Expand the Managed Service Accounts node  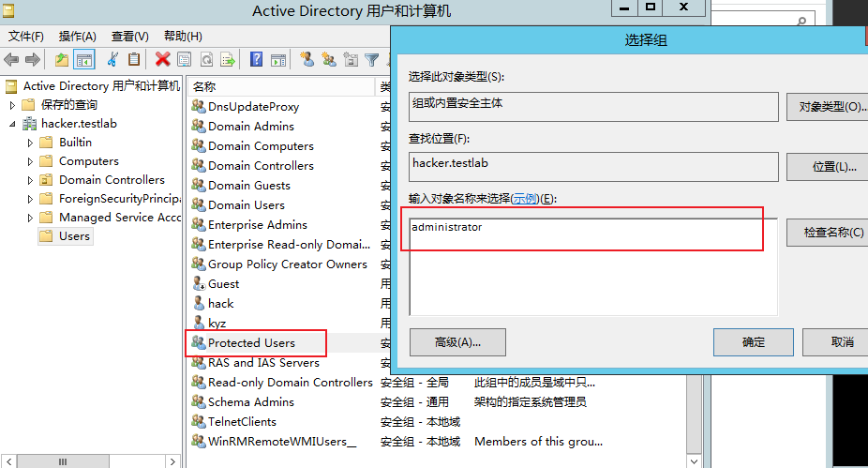click(x=30, y=218)
